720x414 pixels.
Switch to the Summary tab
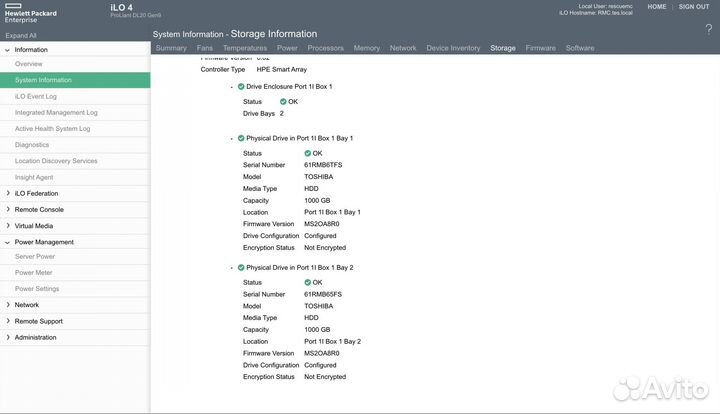tap(171, 48)
